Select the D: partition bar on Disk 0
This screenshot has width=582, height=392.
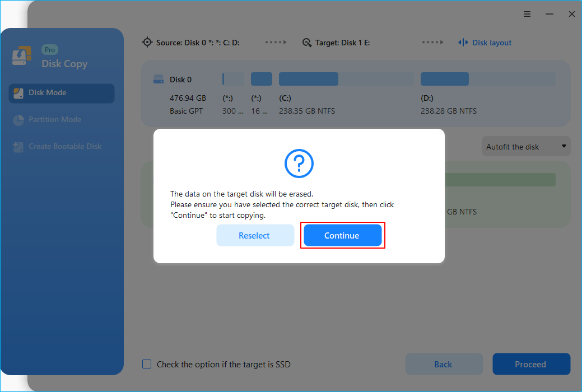[487, 79]
